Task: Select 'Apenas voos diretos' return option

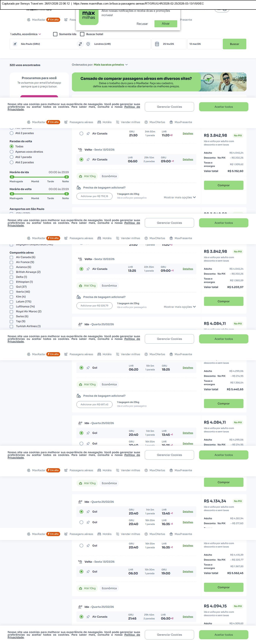Action: pos(12,152)
